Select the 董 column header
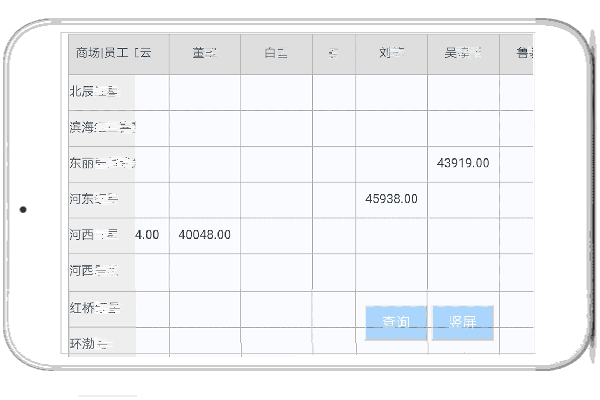The width and height of the screenshot is (600, 400). (204, 54)
